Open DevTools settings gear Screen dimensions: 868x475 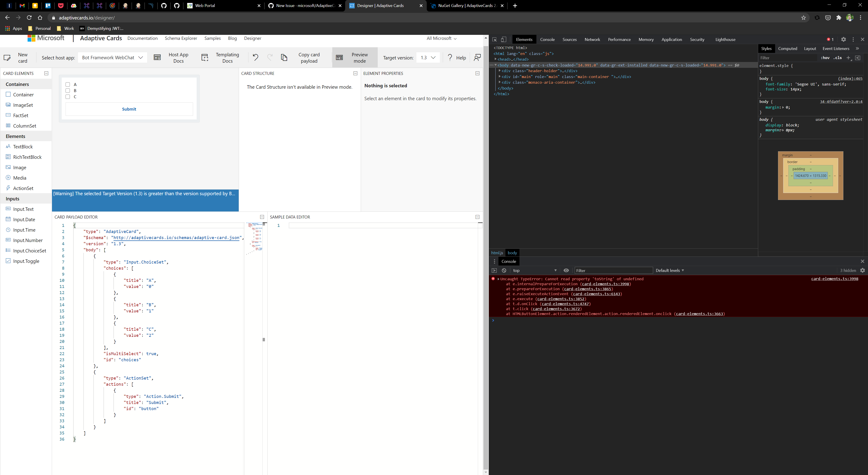(x=844, y=39)
